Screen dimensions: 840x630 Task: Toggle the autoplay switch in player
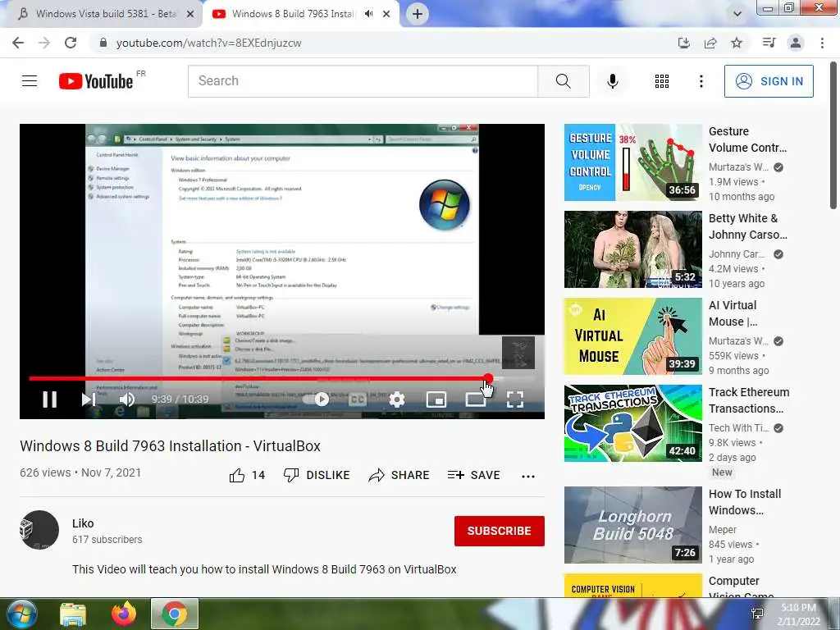[x=316, y=399]
